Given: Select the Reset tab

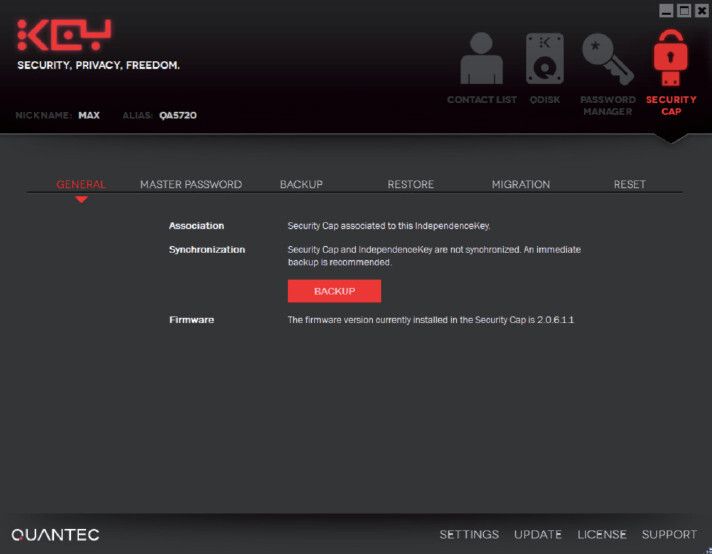Looking at the screenshot, I should click(629, 184).
